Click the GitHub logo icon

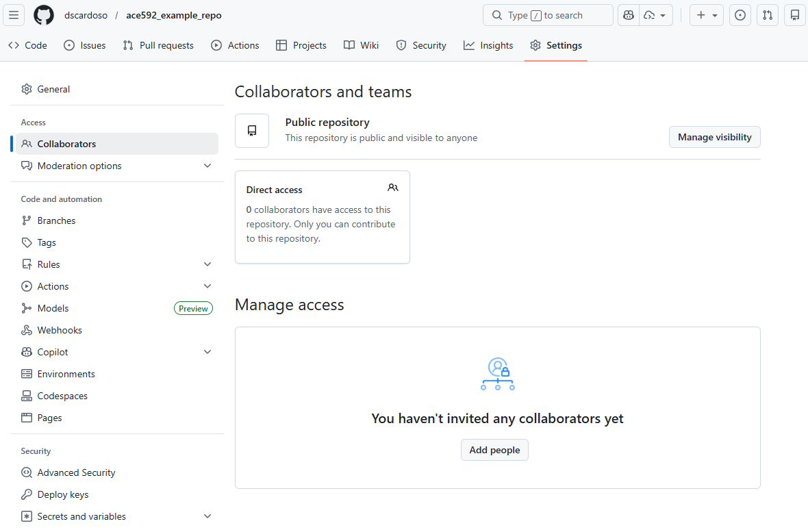point(44,15)
